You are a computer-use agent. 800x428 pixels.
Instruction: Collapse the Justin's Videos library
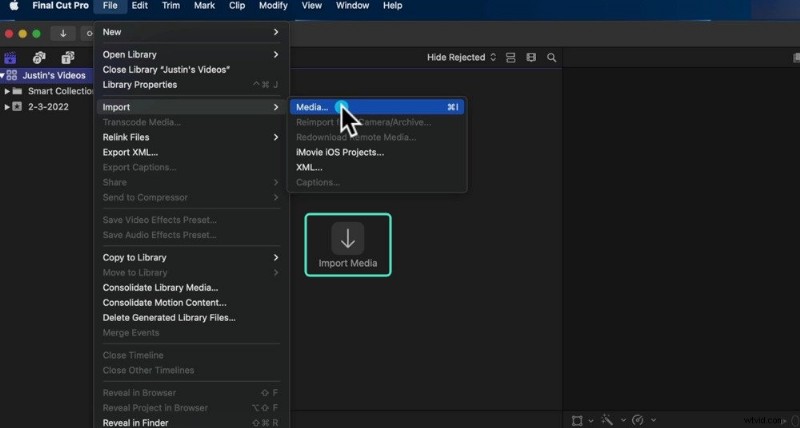3,75
